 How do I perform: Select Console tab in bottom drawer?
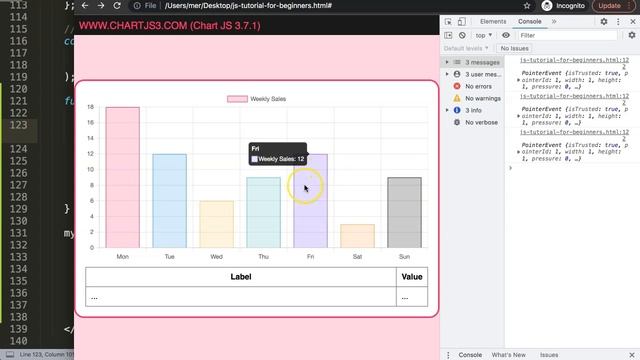click(x=470, y=355)
